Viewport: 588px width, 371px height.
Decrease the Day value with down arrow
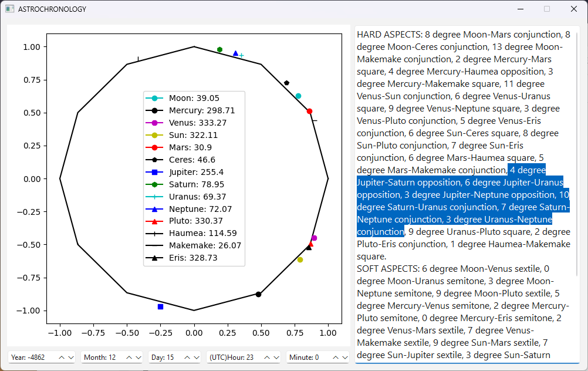pyautogui.click(x=197, y=357)
